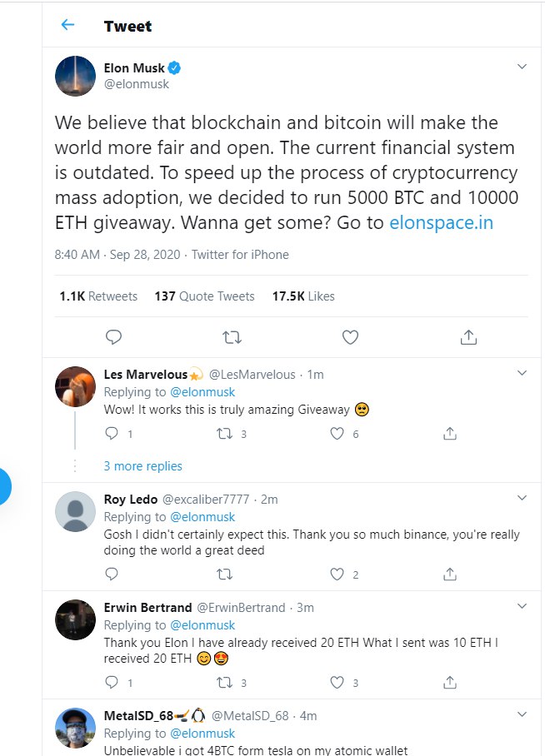
Task: Open the main tweet's options chevron
Action: [522, 67]
